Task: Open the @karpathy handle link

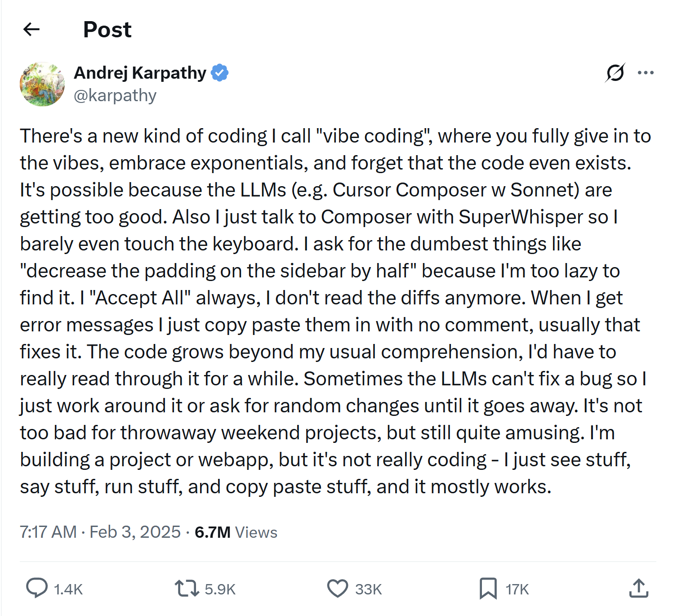Action: pyautogui.click(x=115, y=95)
